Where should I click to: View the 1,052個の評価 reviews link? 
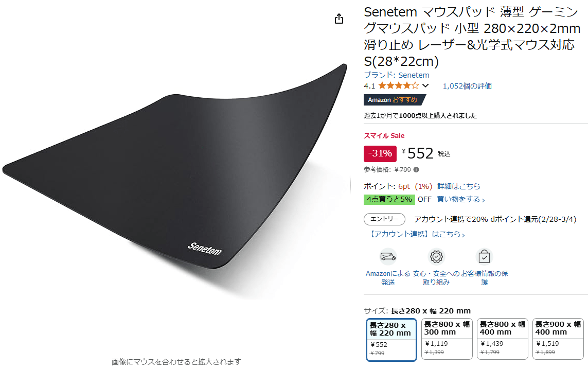click(x=467, y=86)
